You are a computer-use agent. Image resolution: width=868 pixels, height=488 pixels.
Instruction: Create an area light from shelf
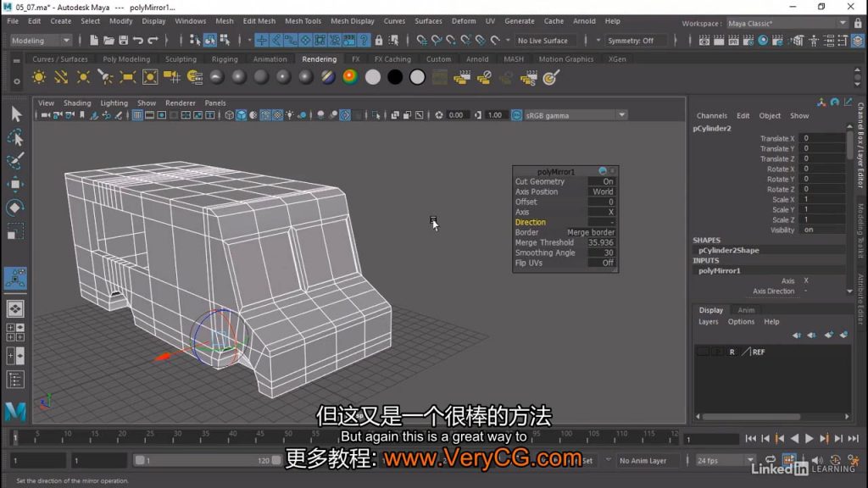click(127, 77)
